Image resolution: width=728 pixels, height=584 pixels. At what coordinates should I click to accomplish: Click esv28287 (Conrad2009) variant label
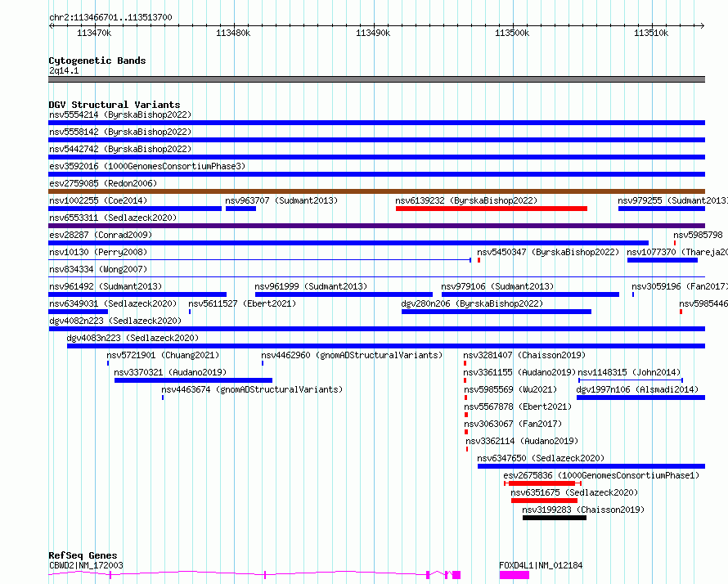point(101,235)
